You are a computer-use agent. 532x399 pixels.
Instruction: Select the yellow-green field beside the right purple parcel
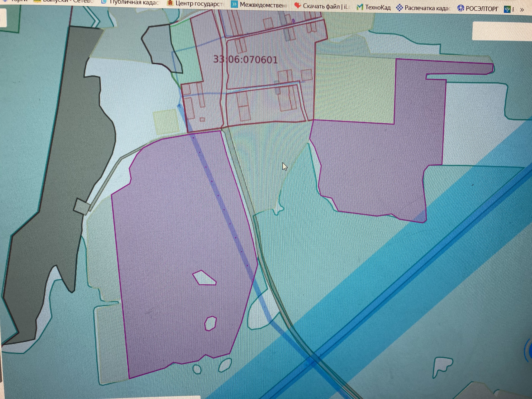point(353,89)
